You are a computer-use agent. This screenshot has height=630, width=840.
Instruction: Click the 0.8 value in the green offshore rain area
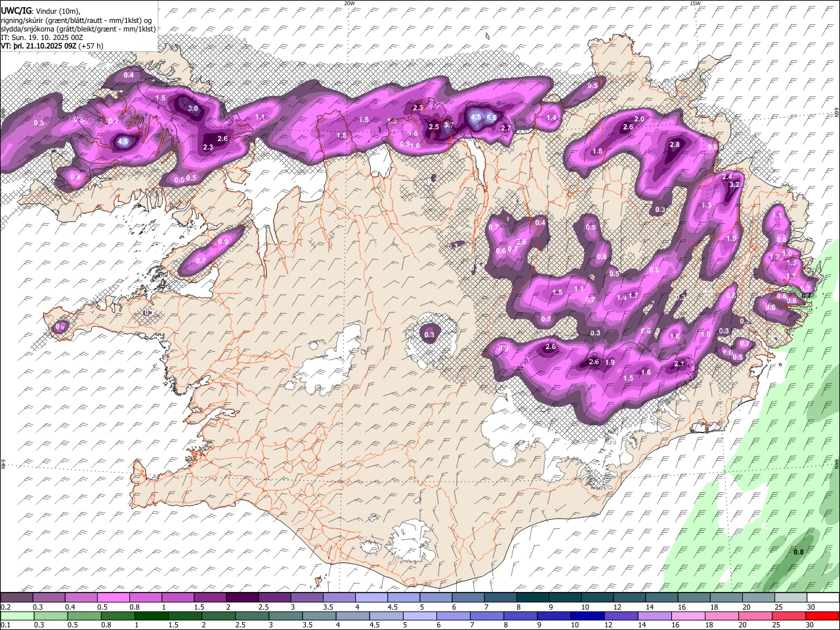tap(799, 552)
